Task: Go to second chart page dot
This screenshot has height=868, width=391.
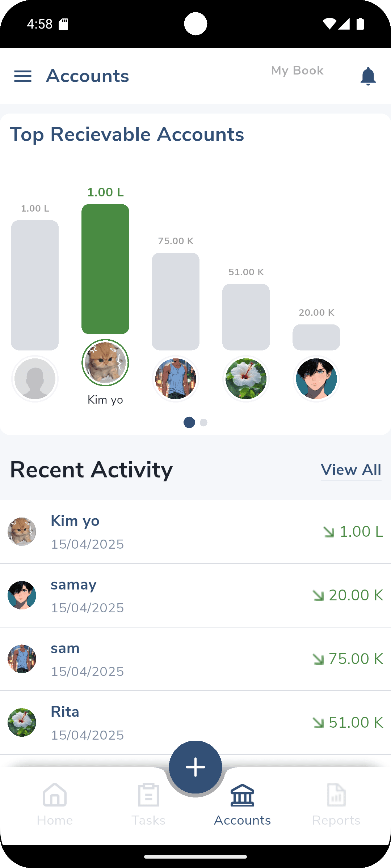Action: coord(203,422)
